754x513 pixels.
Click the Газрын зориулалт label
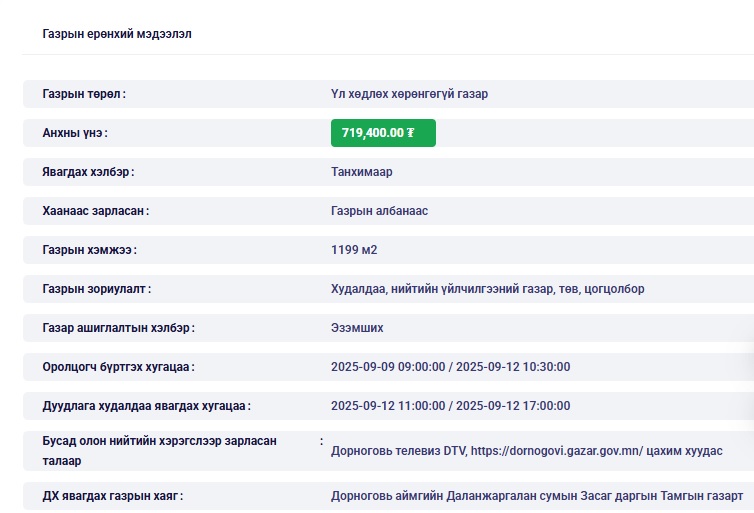coord(97,289)
